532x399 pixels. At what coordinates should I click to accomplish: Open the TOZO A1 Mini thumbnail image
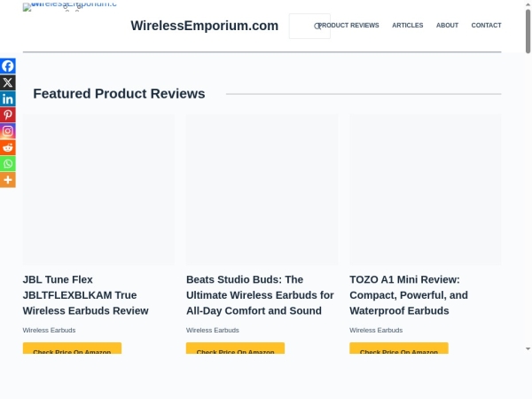pos(426,190)
